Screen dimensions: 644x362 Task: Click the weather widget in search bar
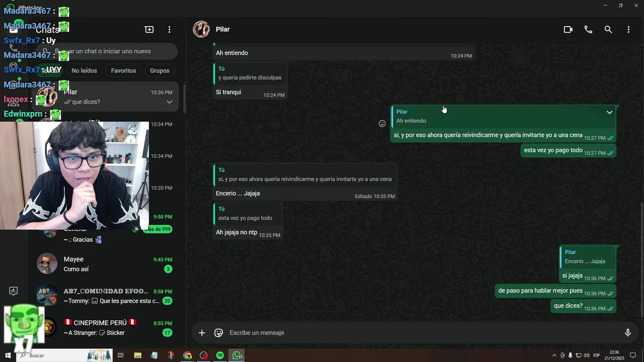[x=99, y=355]
